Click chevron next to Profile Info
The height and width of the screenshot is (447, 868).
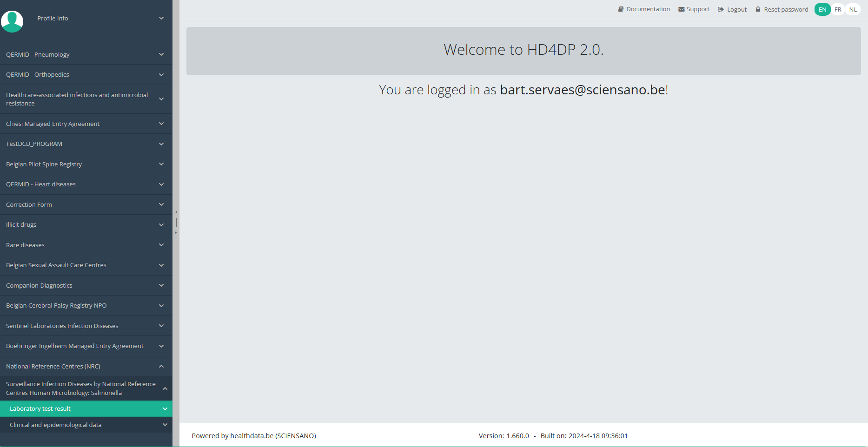point(161,18)
